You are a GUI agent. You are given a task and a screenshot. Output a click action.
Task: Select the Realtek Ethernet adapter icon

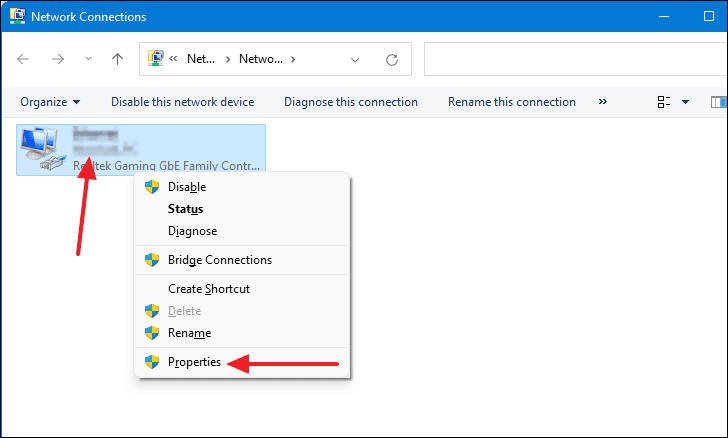(x=45, y=150)
